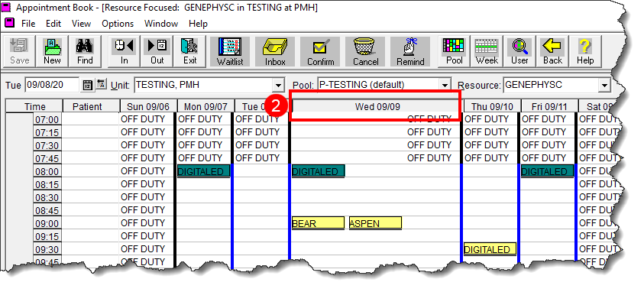Expand the Unit dropdown TESTING, PMH

(x=279, y=86)
